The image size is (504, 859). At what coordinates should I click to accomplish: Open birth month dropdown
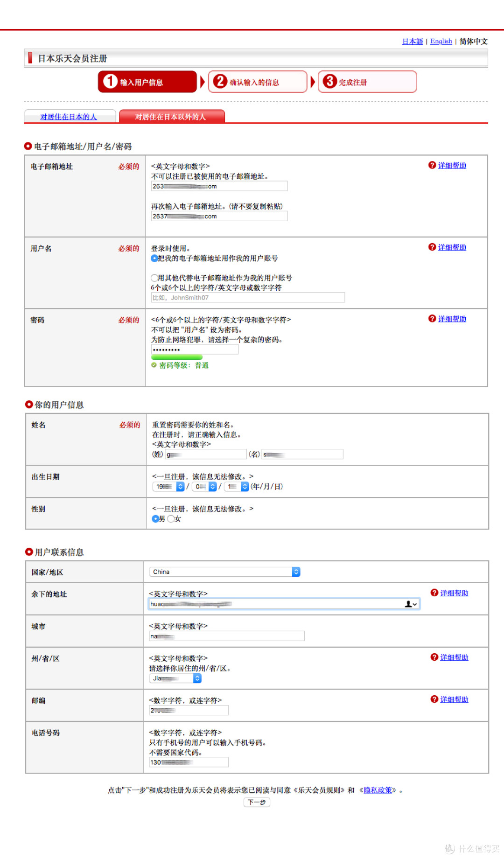coord(204,487)
